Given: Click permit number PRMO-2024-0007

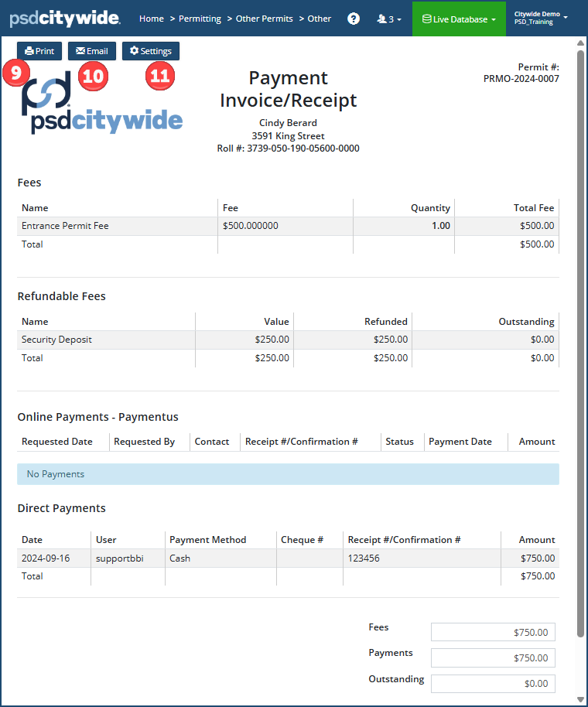Looking at the screenshot, I should tap(521, 79).
